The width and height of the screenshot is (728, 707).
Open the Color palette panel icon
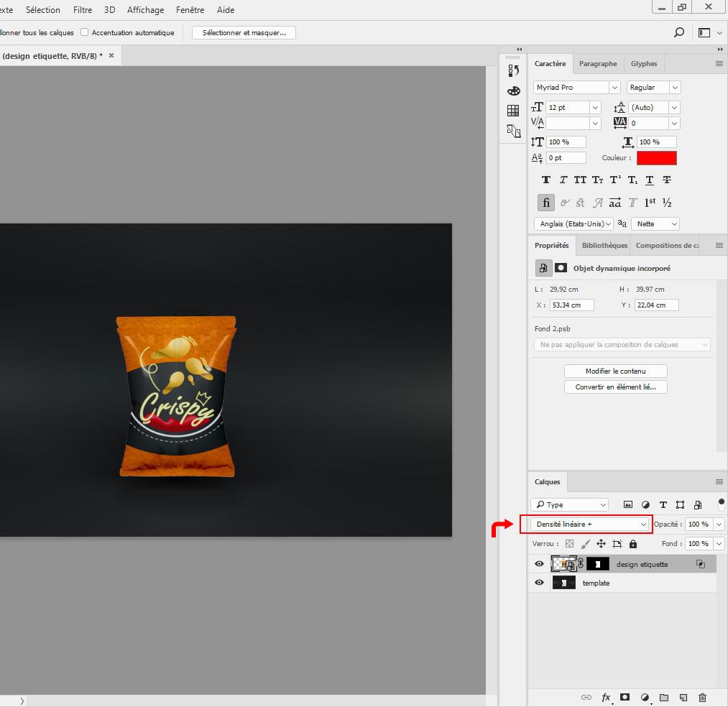(513, 91)
